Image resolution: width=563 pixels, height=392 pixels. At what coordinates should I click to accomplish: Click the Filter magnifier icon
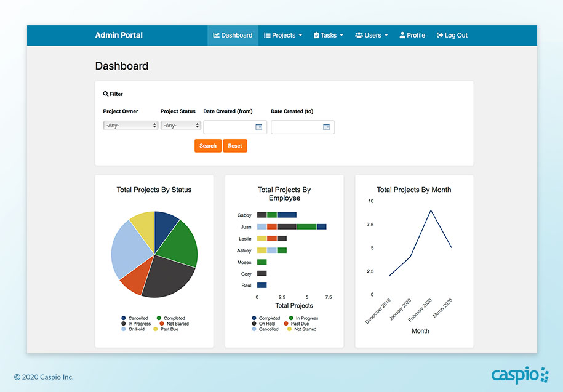tap(106, 94)
